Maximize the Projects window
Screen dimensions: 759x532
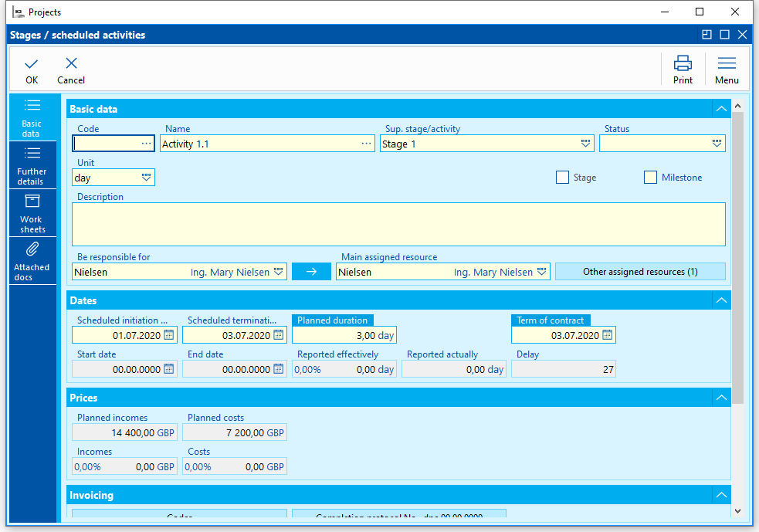point(700,12)
